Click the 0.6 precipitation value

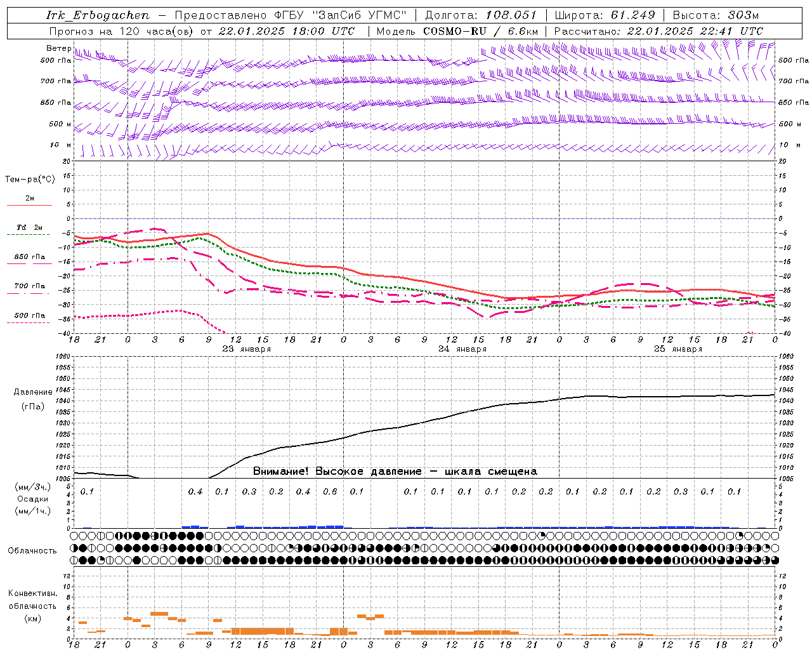pos(330,491)
